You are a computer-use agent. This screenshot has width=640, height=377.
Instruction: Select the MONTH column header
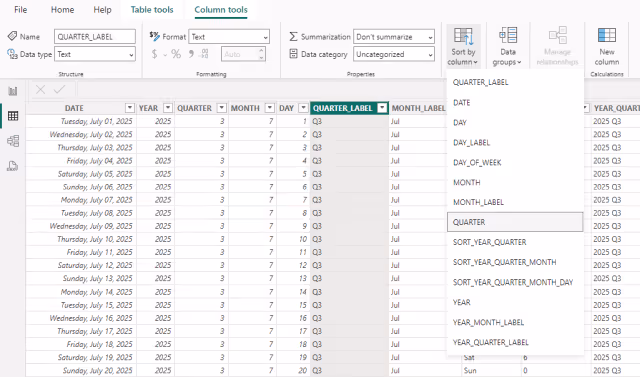coord(245,108)
